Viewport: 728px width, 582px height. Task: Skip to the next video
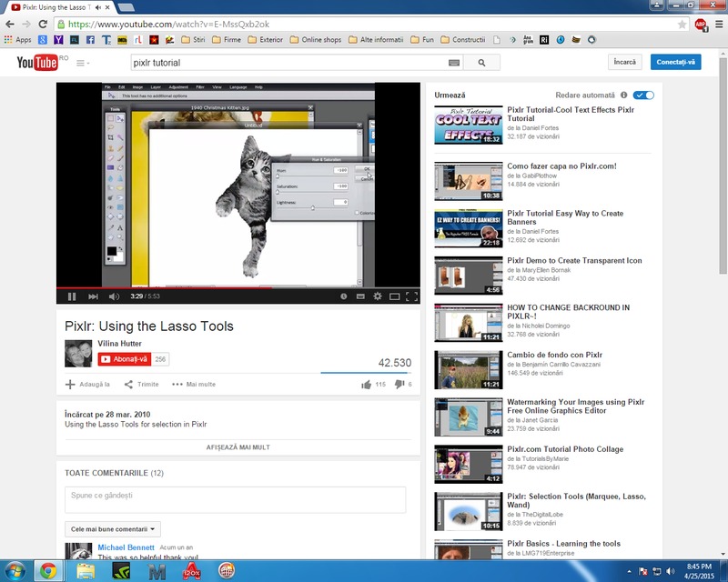(x=93, y=296)
